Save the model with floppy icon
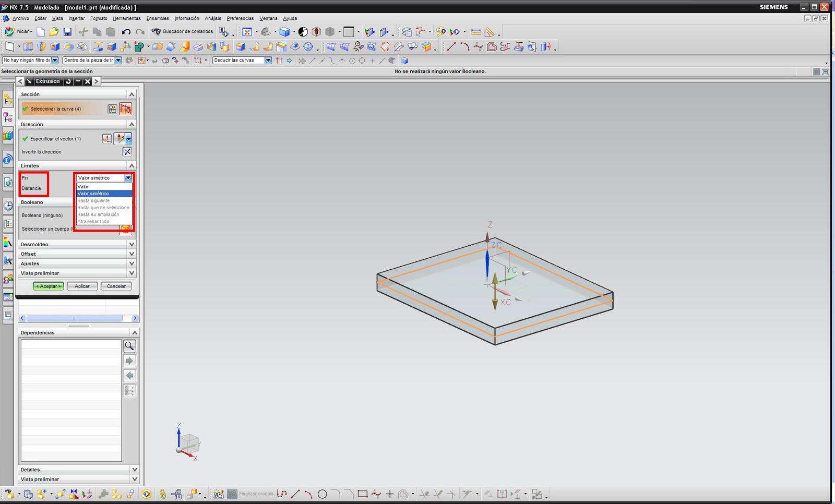 point(67,32)
